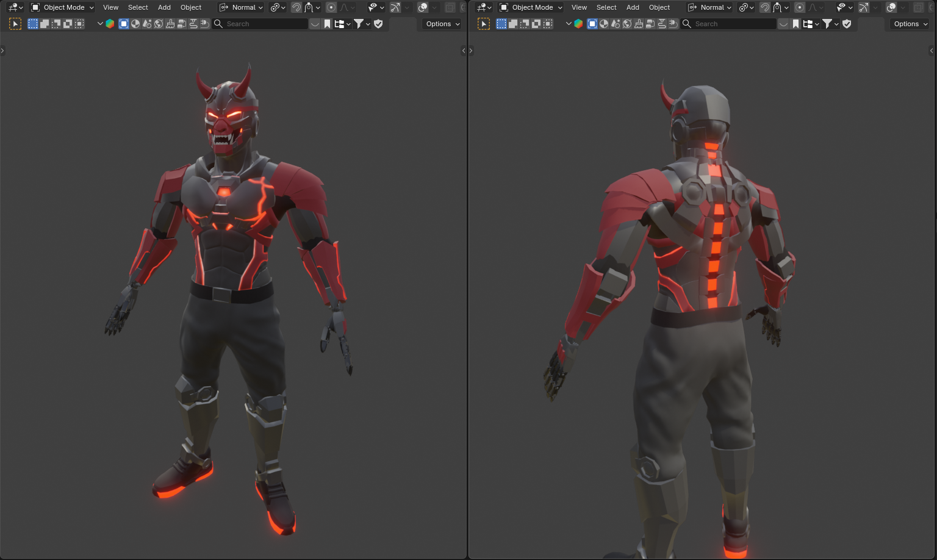Image resolution: width=937 pixels, height=560 pixels.
Task: Open Select menu in front-view viewport
Action: [138, 7]
